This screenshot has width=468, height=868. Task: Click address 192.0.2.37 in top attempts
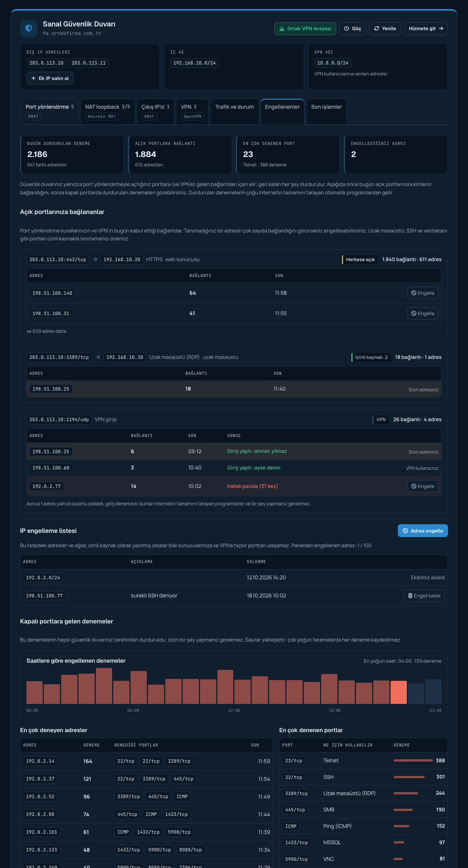[x=40, y=779]
